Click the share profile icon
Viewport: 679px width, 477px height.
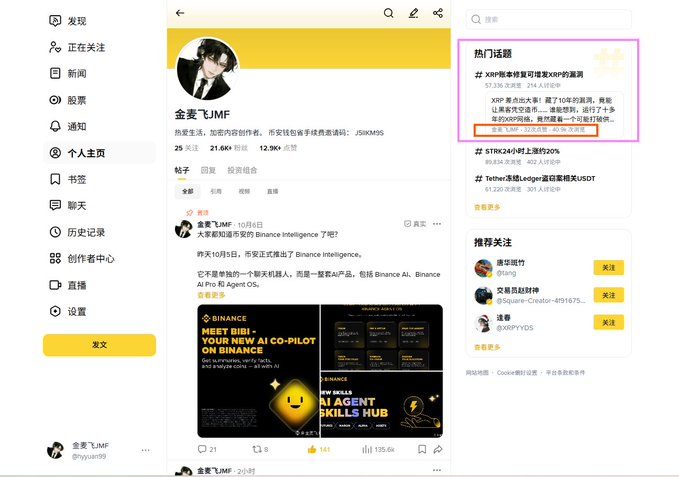point(438,13)
